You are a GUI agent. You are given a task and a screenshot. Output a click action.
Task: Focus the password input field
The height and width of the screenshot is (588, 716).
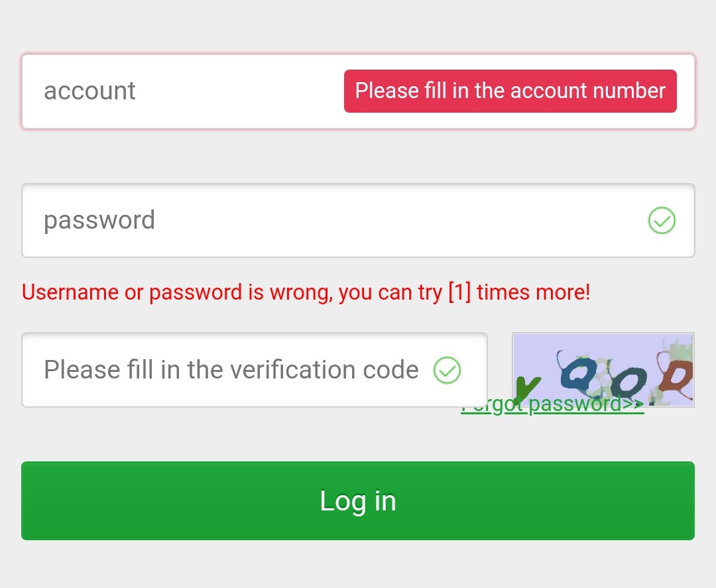click(x=331, y=221)
